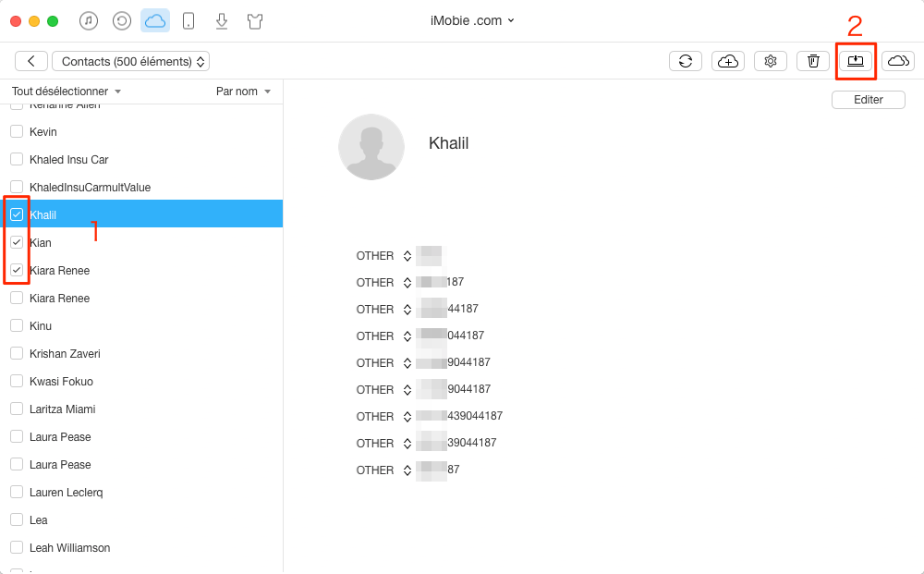
Task: Open settings gear in toolbar
Action: [771, 61]
